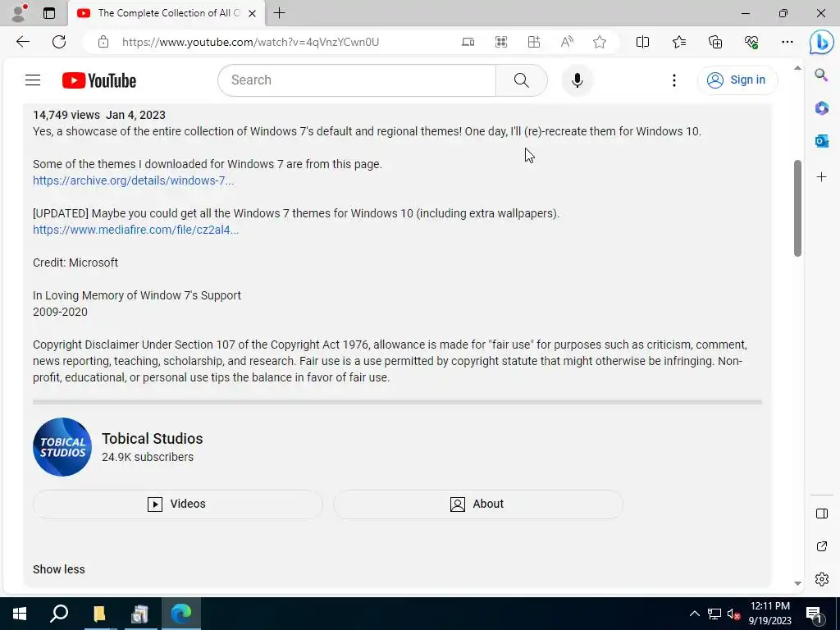This screenshot has height=630, width=840.
Task: Cast media to device icon
Action: (x=468, y=42)
